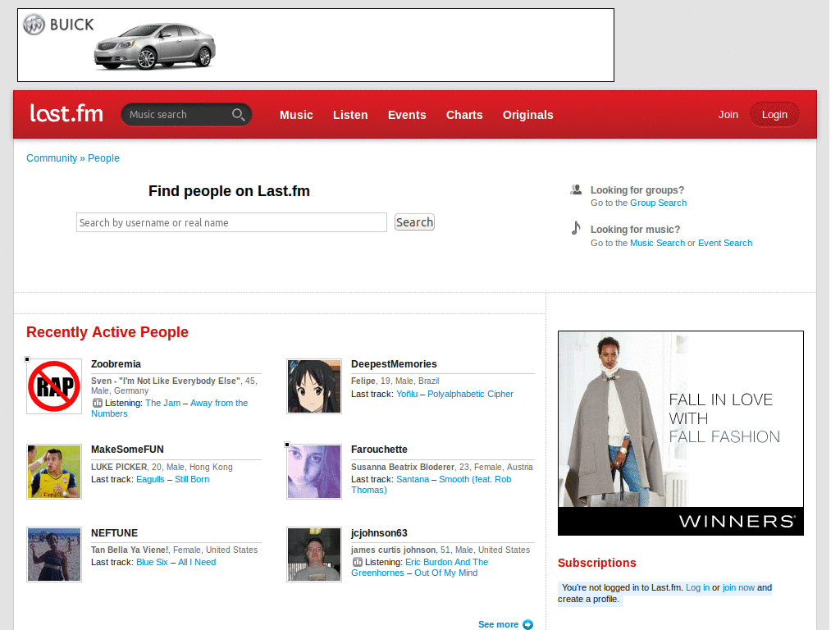Click the groups people icon
The width and height of the screenshot is (840, 630).
(x=576, y=189)
